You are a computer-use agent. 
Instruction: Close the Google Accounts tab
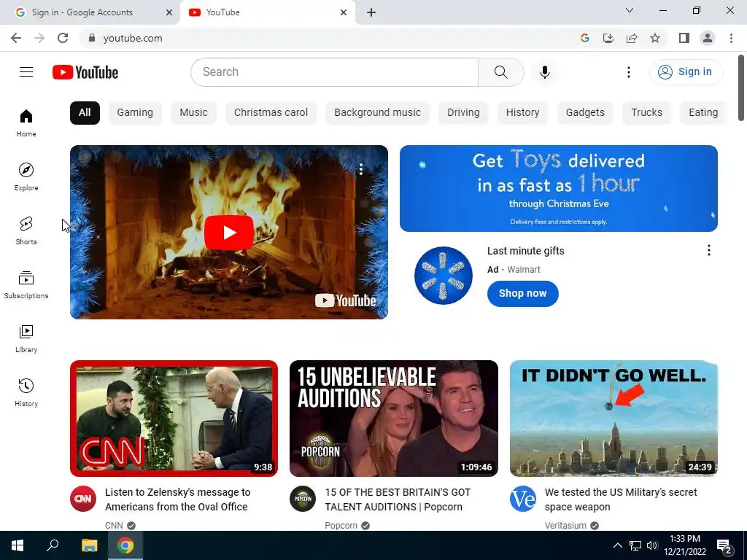coord(169,12)
